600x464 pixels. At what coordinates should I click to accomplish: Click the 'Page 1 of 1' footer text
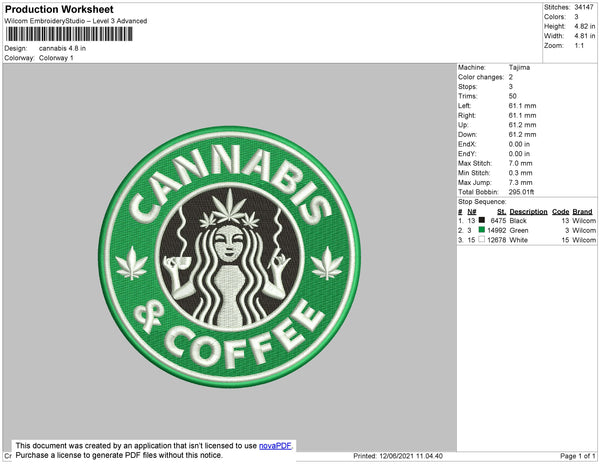point(578,456)
